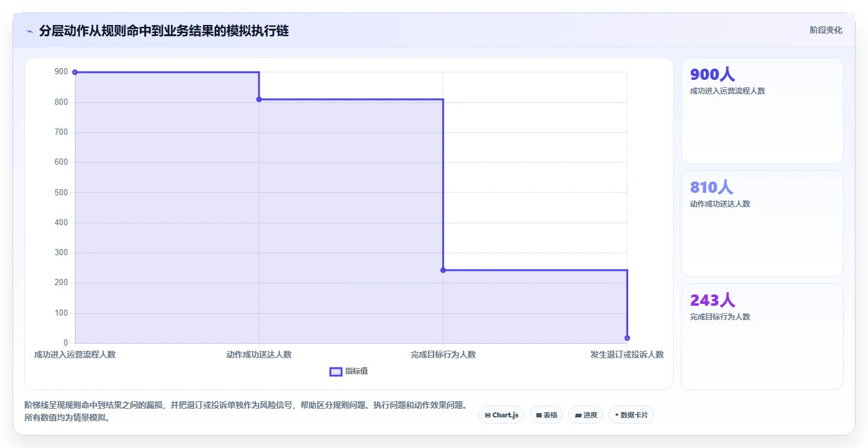The image size is (868, 448).
Task: Click the 243 data point at 完成目标行为人数
Action: tap(443, 270)
